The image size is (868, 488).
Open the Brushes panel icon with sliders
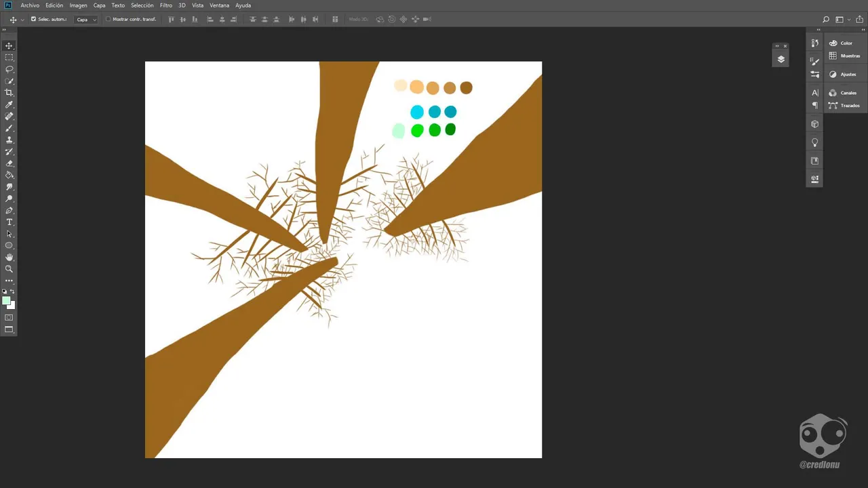(x=814, y=75)
